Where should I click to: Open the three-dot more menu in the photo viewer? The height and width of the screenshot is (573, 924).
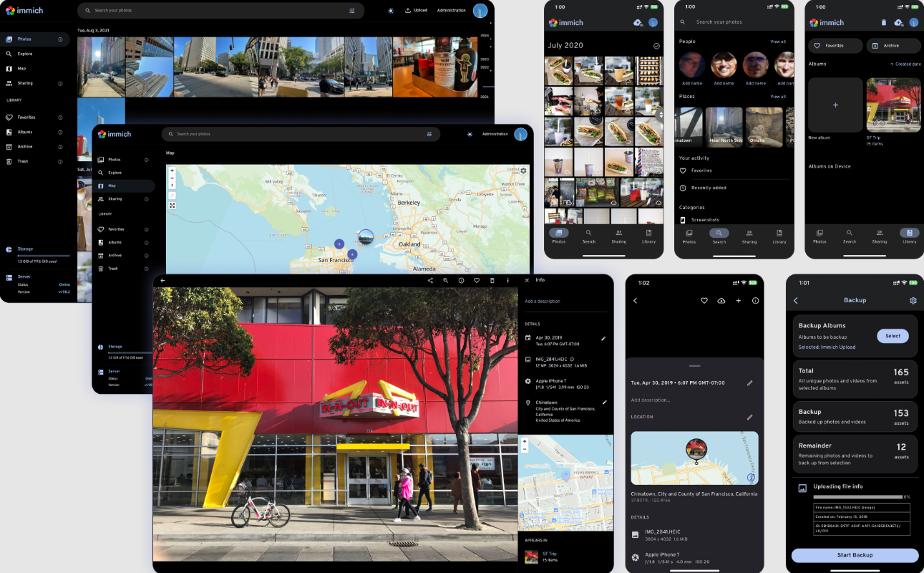[508, 281]
